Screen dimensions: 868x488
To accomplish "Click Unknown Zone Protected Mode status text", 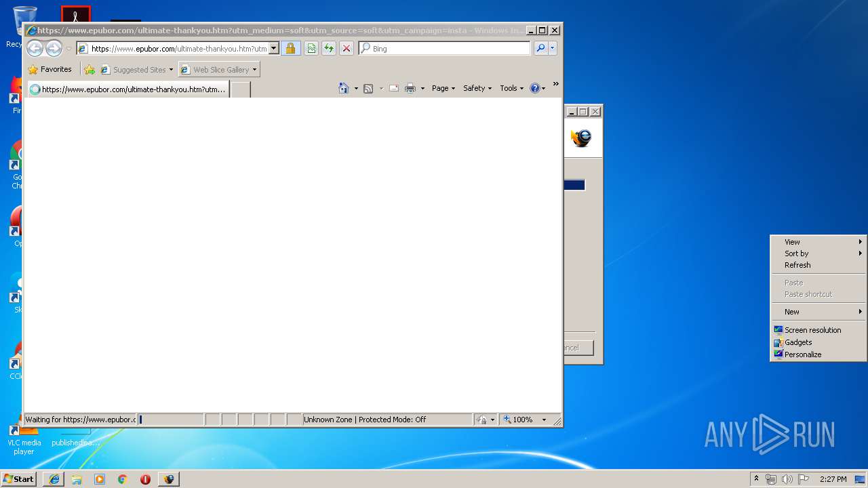I will pos(365,420).
